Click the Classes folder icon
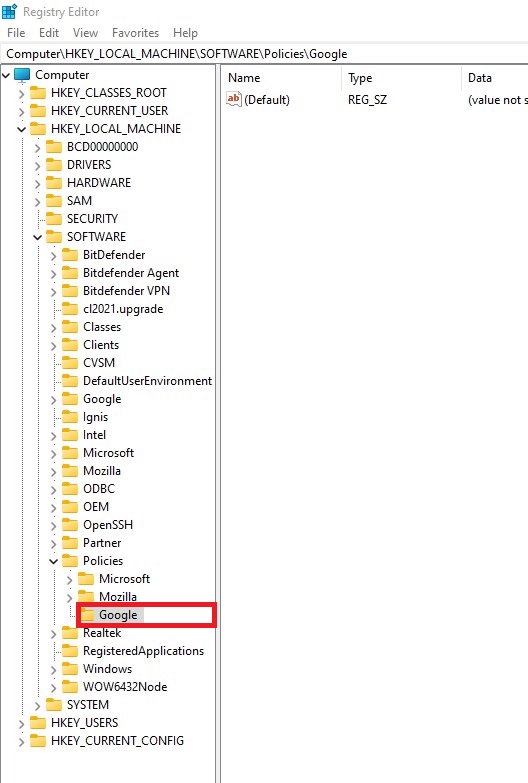The width and height of the screenshot is (528, 783). pos(70,327)
